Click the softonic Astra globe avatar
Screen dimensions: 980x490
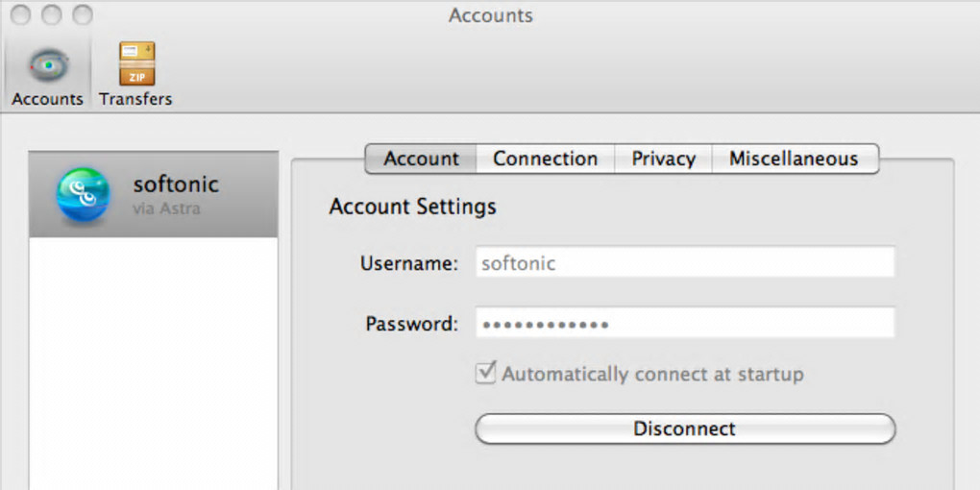pyautogui.click(x=82, y=192)
